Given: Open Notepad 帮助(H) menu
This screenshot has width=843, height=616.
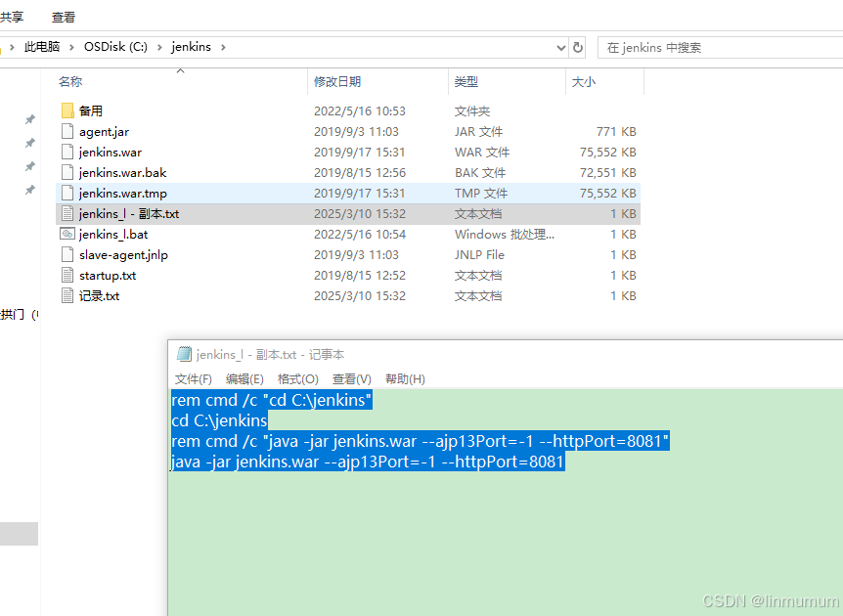Looking at the screenshot, I should [x=405, y=379].
